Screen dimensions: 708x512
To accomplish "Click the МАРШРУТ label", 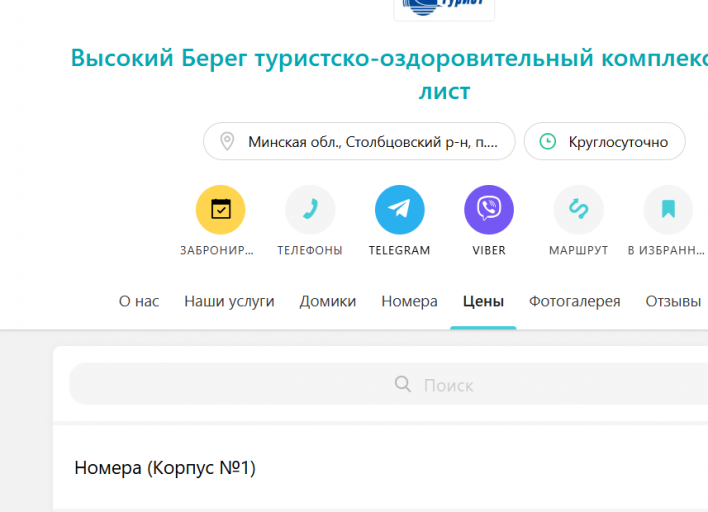I will (x=578, y=250).
